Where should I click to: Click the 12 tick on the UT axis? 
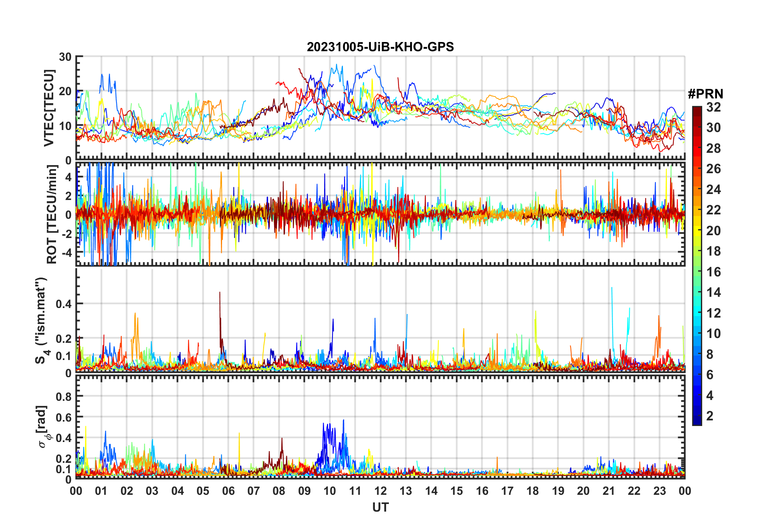point(380,491)
